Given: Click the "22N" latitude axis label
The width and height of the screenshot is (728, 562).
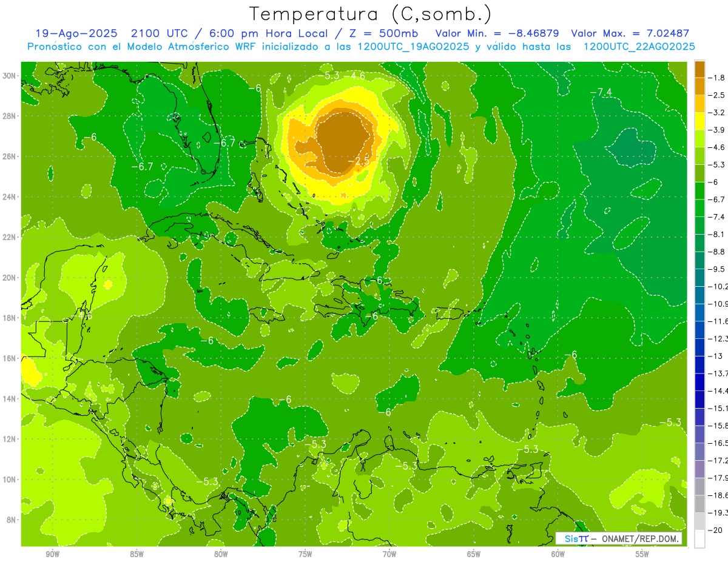Looking at the screenshot, I should point(9,237).
